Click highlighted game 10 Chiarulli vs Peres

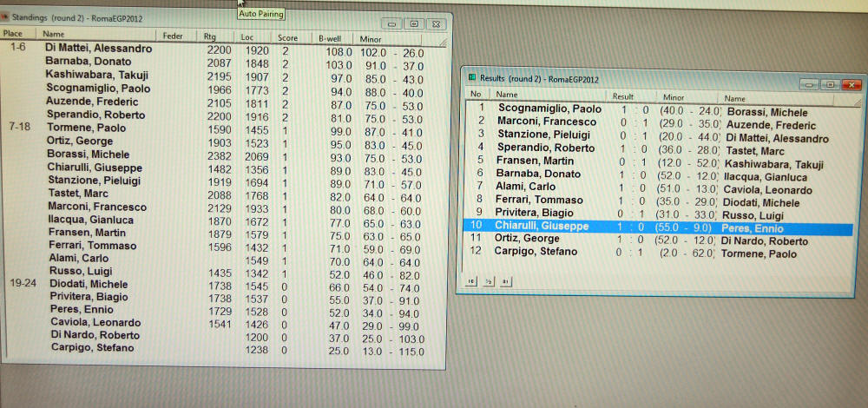coord(658,227)
